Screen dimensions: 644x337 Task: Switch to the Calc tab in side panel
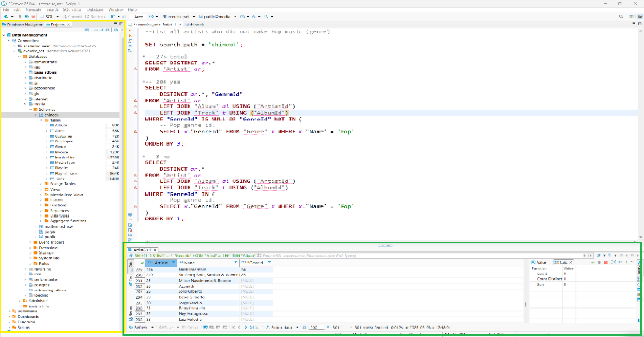pos(563,262)
